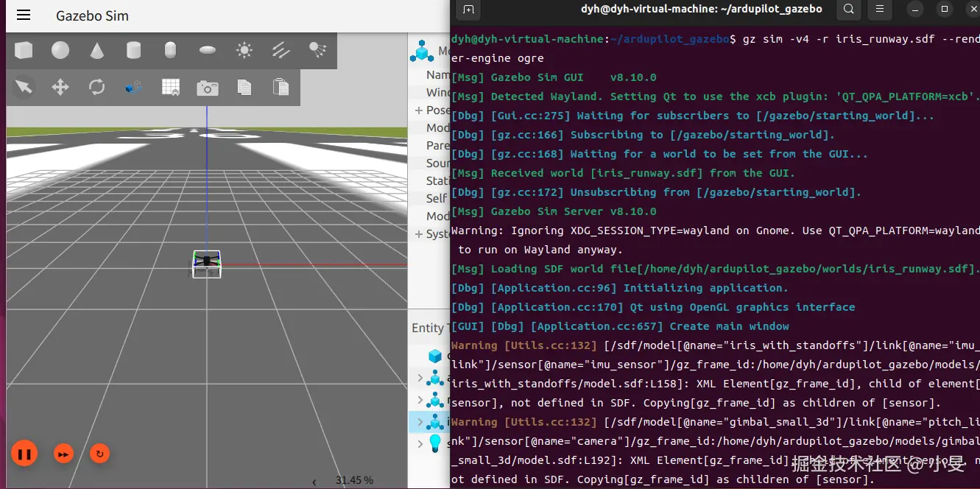The image size is (980, 489).
Task: Expand first model entity in Entity Tree
Action: [420, 379]
